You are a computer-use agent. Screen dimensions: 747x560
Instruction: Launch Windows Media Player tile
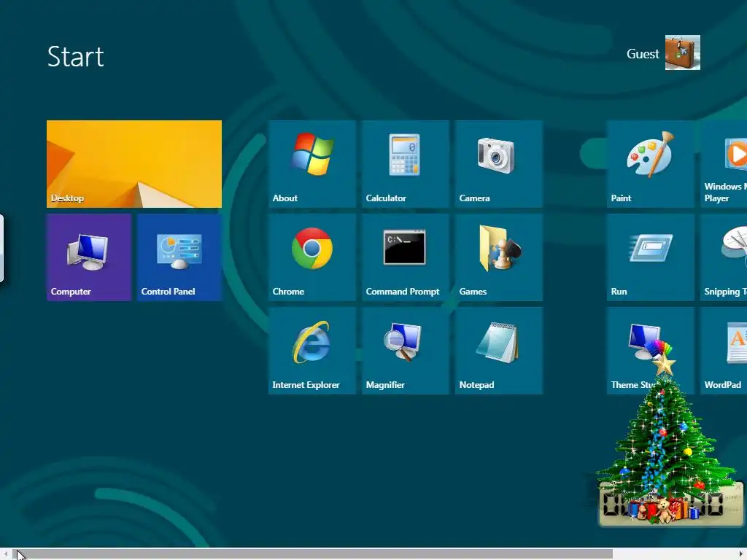(724, 164)
